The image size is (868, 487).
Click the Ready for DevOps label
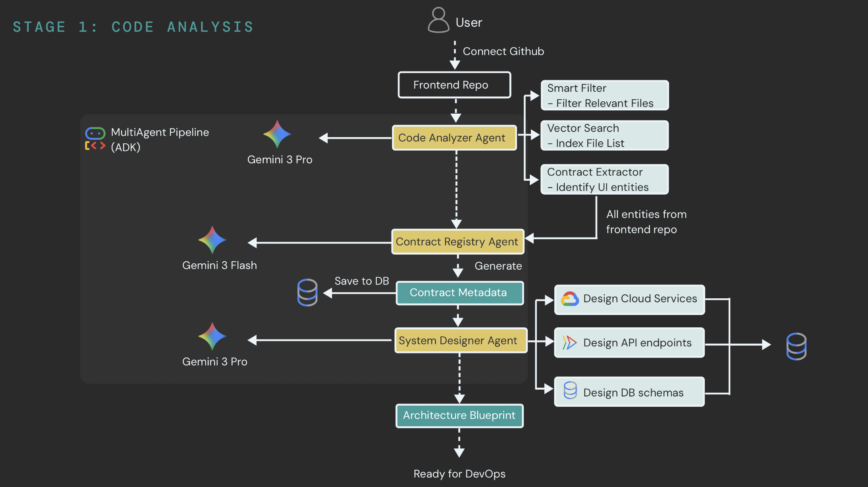click(x=459, y=474)
